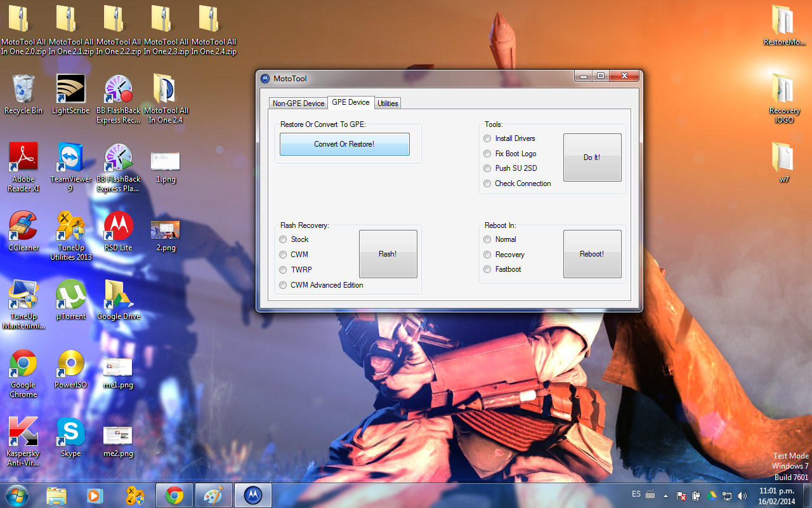The height and width of the screenshot is (508, 812).
Task: Open the RestoreMo... zip on desktop
Action: (785, 25)
